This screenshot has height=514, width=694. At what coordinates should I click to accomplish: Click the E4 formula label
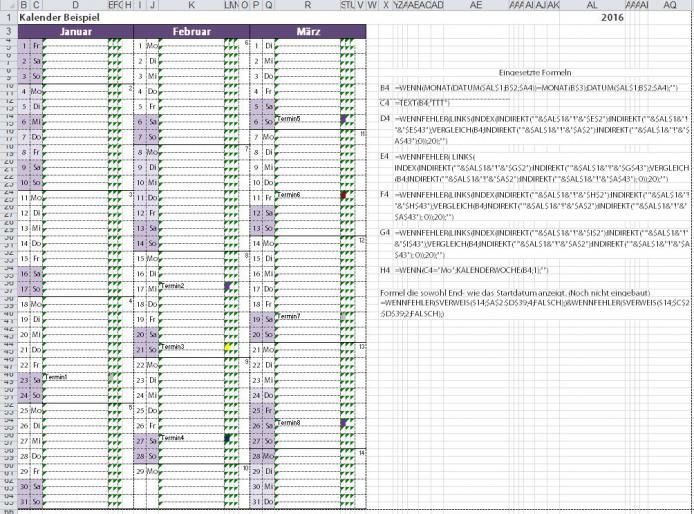coord(385,156)
